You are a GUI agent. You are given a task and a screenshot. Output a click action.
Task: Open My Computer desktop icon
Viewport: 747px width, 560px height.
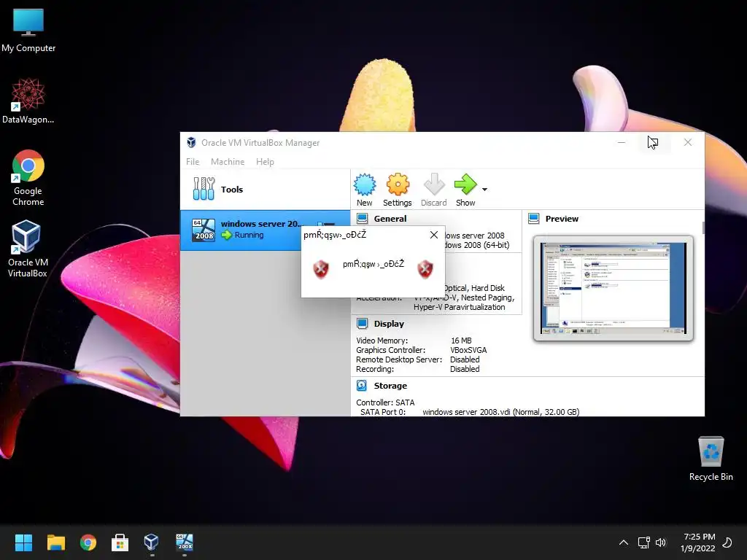[x=28, y=31]
